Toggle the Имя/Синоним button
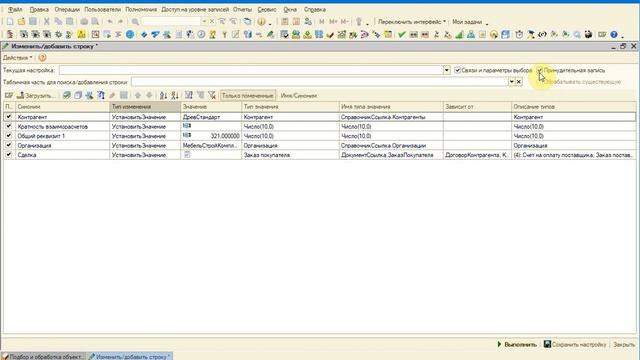The height and width of the screenshot is (360, 640). click(298, 96)
